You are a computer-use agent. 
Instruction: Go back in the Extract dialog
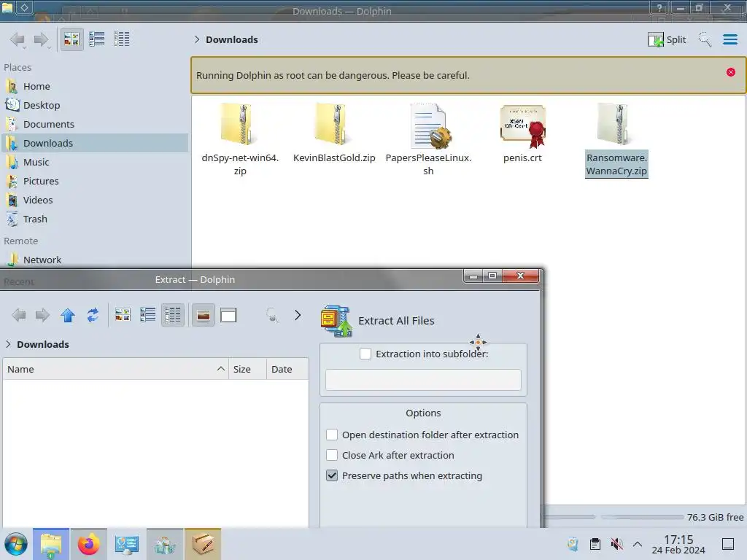[x=18, y=315]
